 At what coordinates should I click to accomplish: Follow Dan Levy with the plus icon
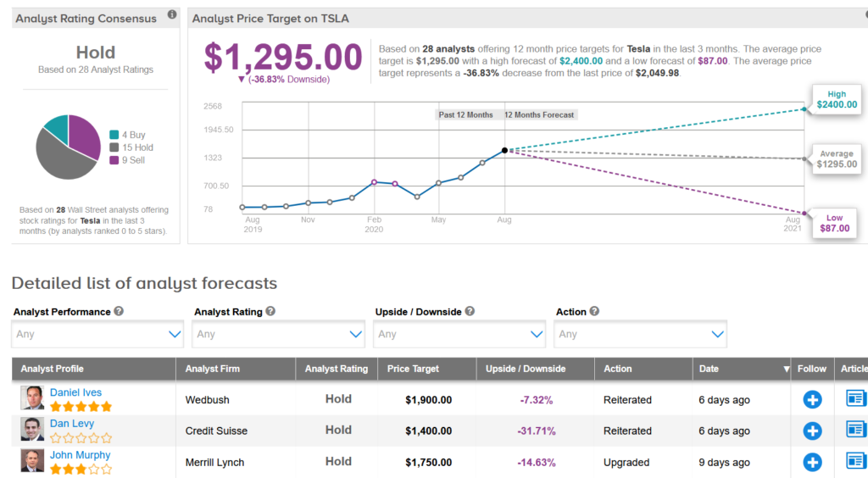click(812, 431)
